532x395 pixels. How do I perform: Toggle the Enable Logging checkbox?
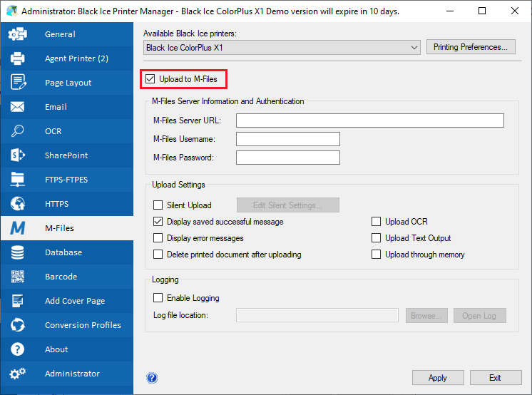point(158,298)
